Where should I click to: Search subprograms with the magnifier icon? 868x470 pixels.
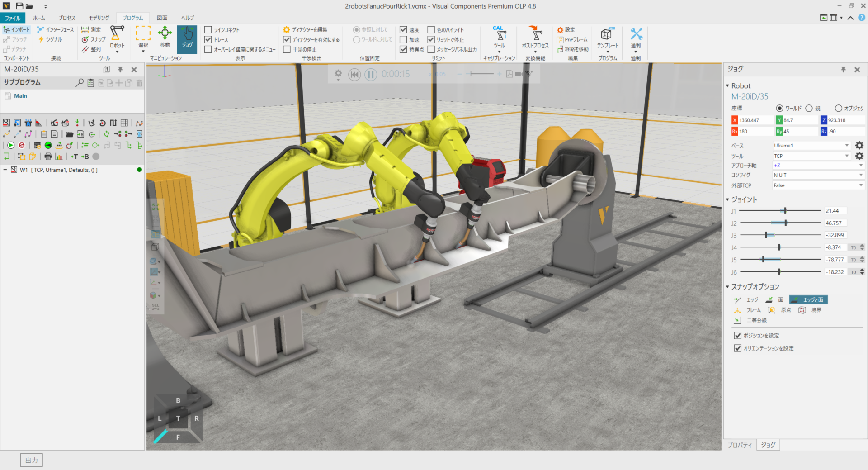[x=80, y=83]
